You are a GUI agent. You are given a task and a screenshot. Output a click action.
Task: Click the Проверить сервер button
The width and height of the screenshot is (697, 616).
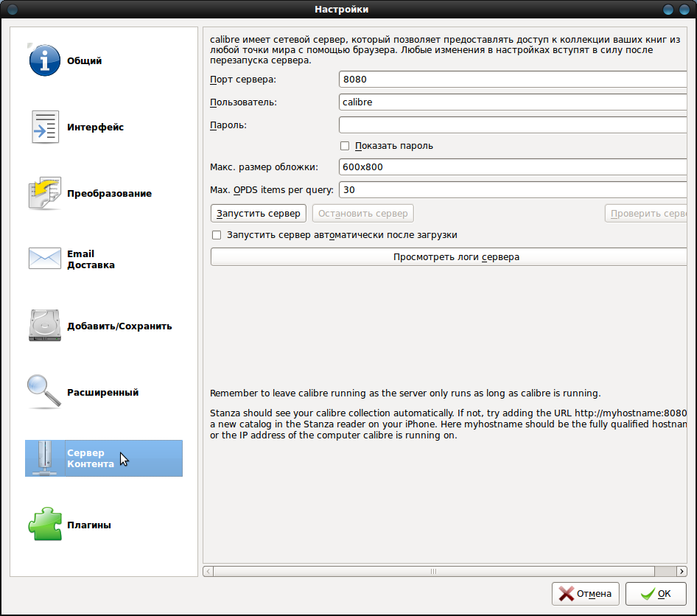tap(646, 214)
